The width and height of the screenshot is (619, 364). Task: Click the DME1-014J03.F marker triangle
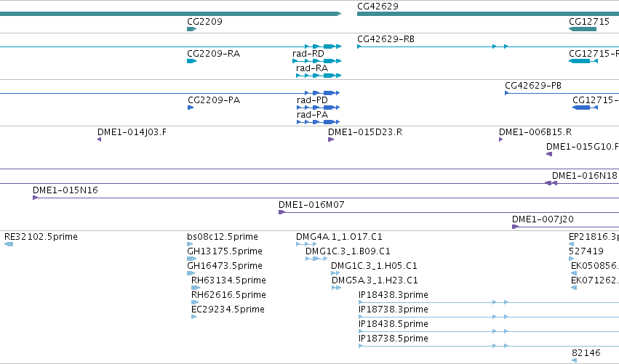pyautogui.click(x=100, y=139)
